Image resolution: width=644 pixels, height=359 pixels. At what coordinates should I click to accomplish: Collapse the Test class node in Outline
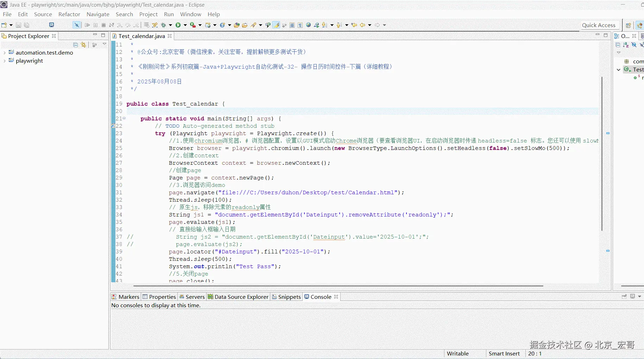619,70
